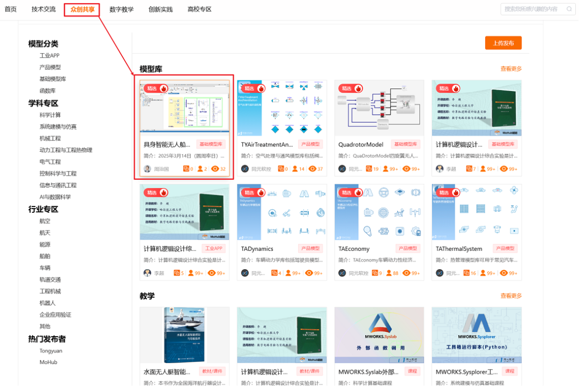Click the eye view-count icon on 具身智能无人船 card
Image resolution: width=579 pixels, height=392 pixels.
point(216,168)
